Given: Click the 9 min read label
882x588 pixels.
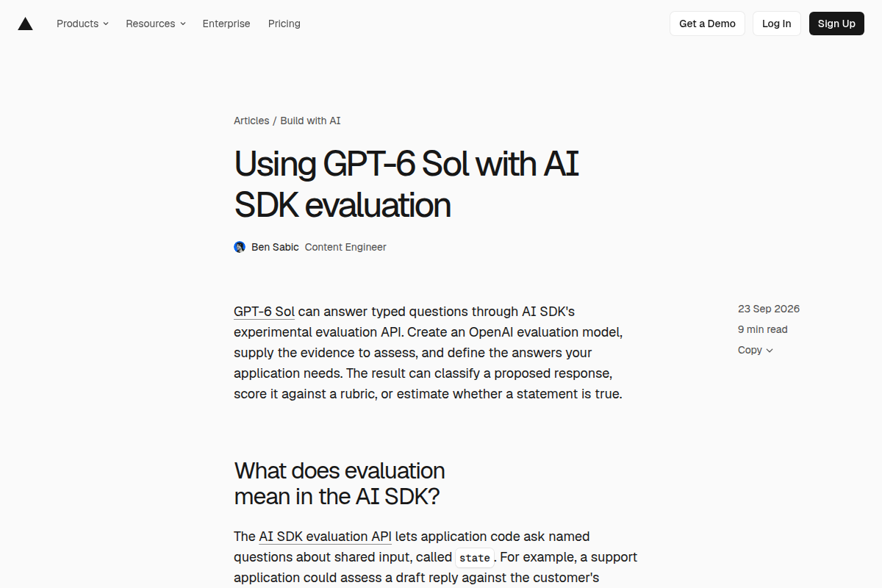Looking at the screenshot, I should point(763,329).
